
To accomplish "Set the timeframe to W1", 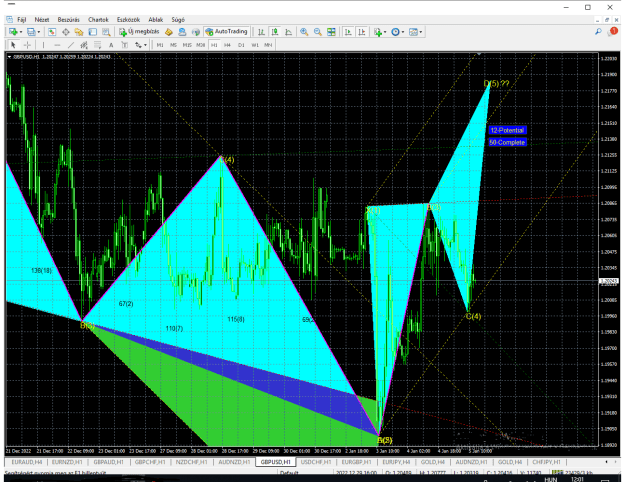I will [x=255, y=45].
